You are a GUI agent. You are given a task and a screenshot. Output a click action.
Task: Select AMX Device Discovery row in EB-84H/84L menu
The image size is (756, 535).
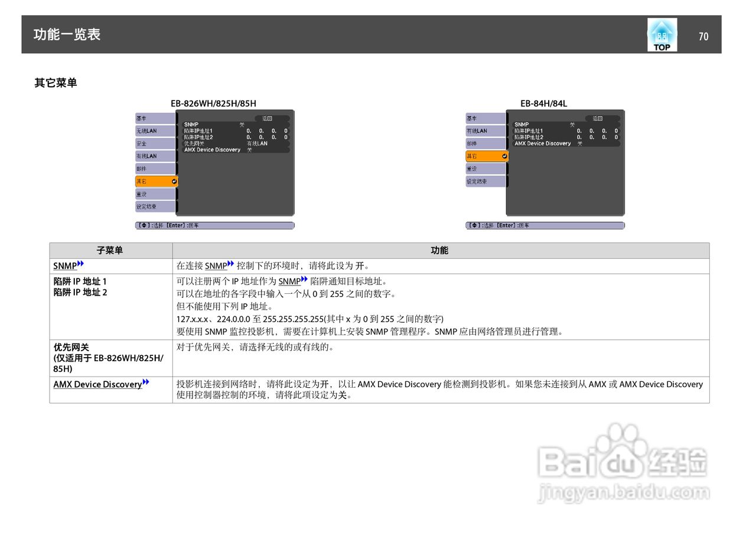[566, 144]
